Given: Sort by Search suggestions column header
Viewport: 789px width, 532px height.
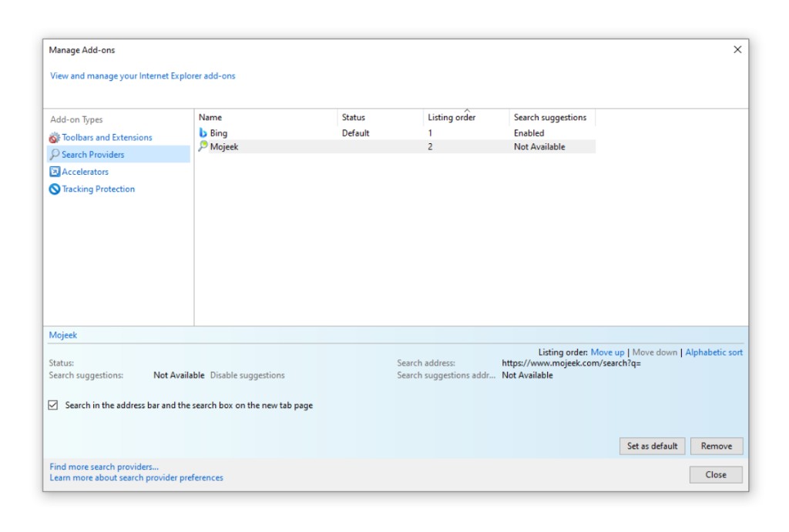Looking at the screenshot, I should (x=552, y=117).
